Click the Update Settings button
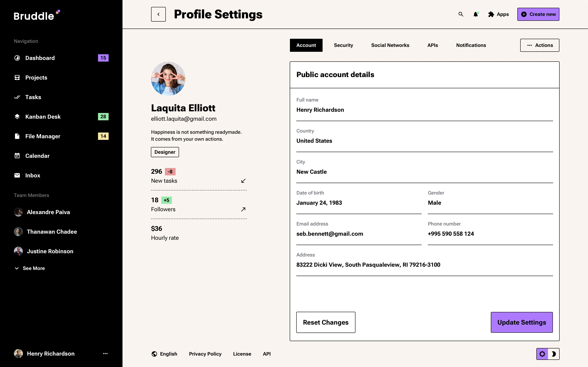This screenshot has height=367, width=588. 522,322
